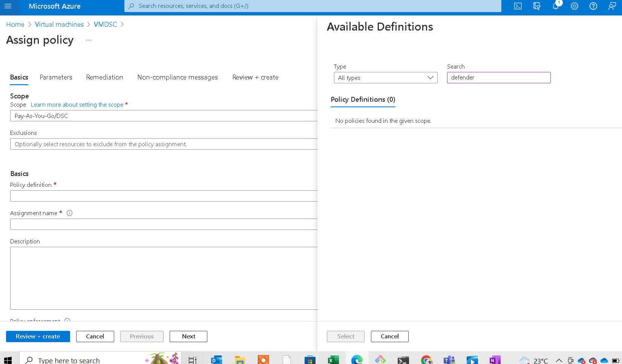
Task: Click the Search field containing defender
Action: click(x=499, y=78)
